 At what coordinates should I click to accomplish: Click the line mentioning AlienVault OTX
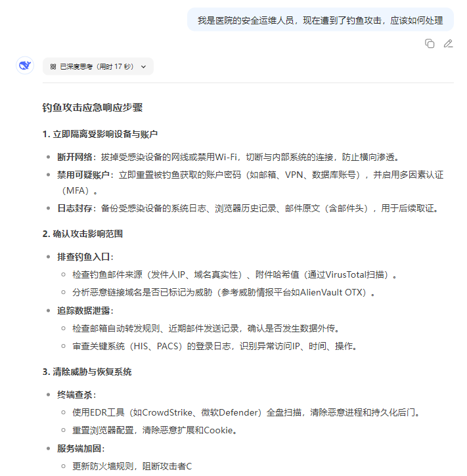tap(223, 292)
